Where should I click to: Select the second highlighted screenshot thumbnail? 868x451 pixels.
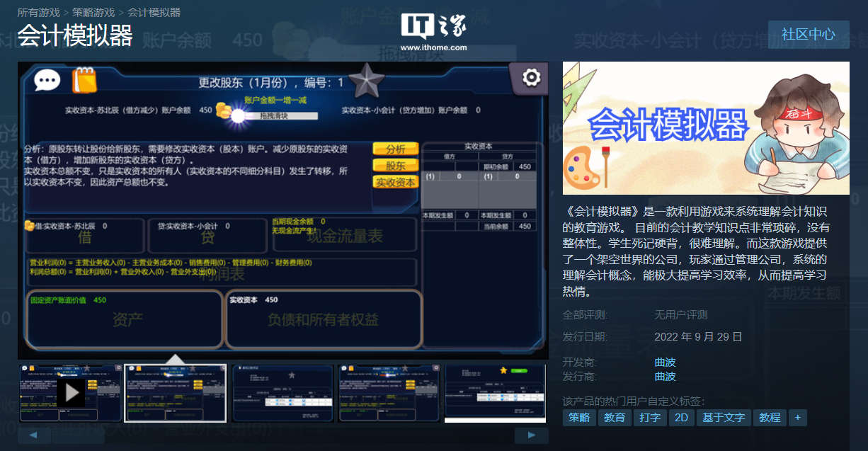[176, 393]
